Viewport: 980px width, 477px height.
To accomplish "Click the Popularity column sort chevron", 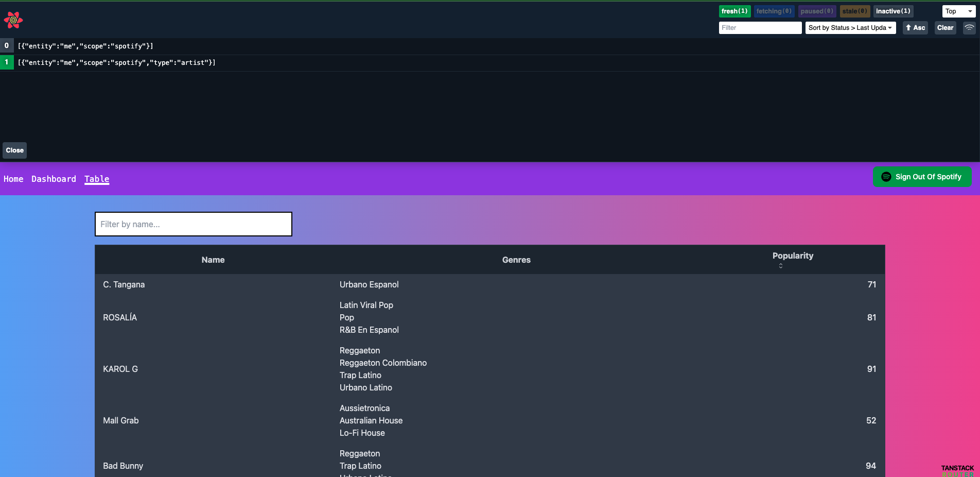I will click(781, 266).
